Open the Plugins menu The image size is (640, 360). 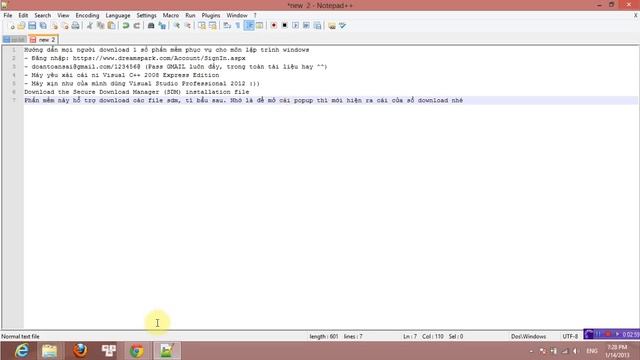coord(211,16)
